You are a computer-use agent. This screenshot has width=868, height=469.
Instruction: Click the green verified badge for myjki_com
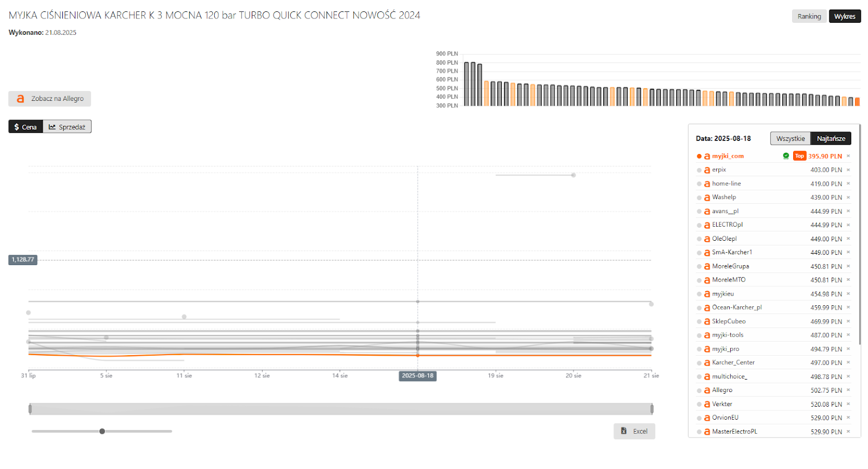tap(786, 156)
